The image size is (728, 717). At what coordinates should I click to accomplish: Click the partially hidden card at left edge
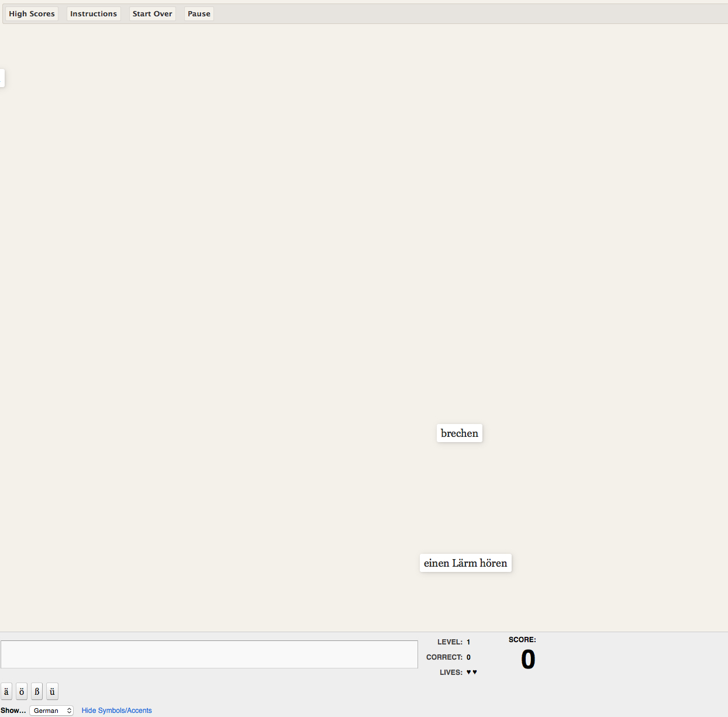pyautogui.click(x=2, y=78)
